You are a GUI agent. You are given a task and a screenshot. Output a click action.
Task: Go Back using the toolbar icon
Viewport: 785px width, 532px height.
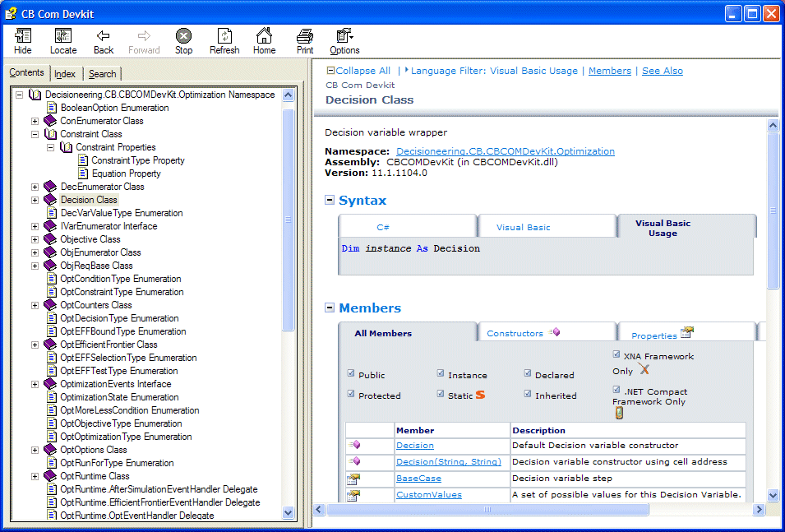click(103, 37)
